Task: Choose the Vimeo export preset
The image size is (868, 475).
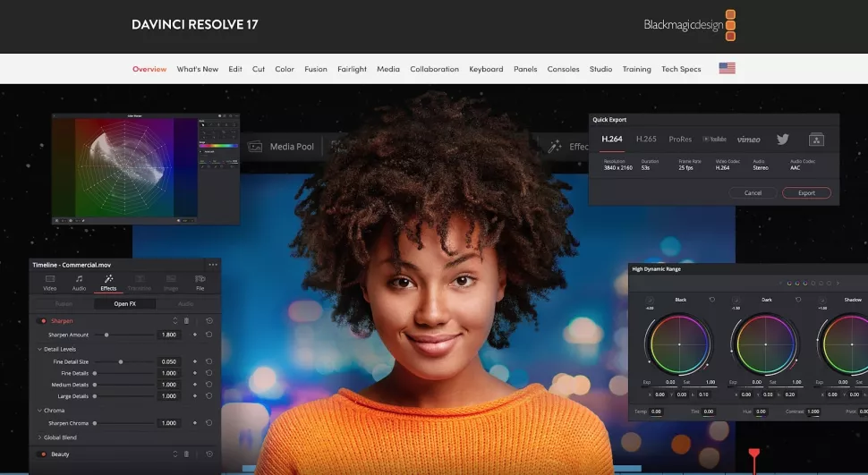Action: click(x=748, y=140)
